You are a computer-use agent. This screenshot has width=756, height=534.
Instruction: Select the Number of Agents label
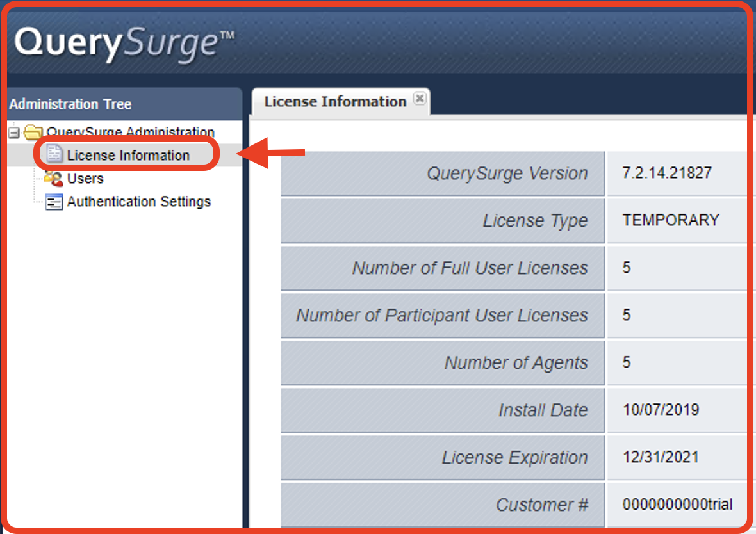click(442, 362)
